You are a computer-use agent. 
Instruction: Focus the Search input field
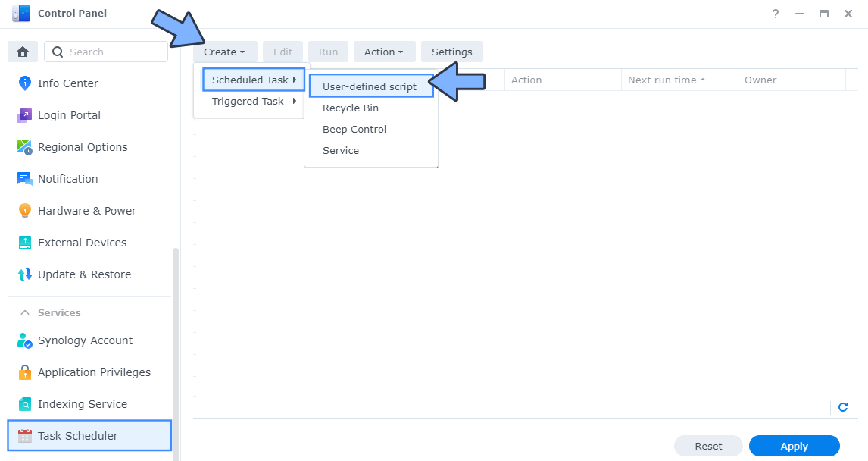[x=106, y=52]
